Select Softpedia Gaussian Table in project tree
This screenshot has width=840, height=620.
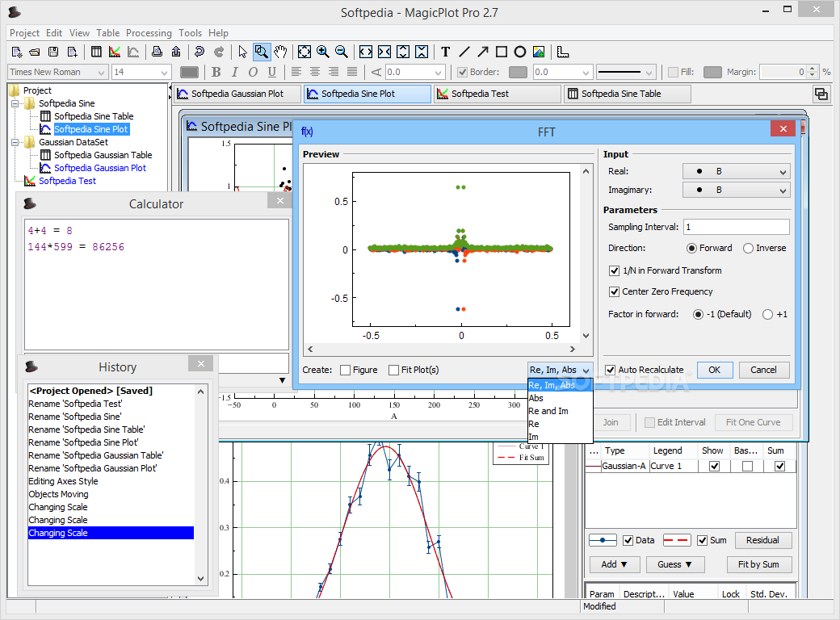[x=103, y=155]
